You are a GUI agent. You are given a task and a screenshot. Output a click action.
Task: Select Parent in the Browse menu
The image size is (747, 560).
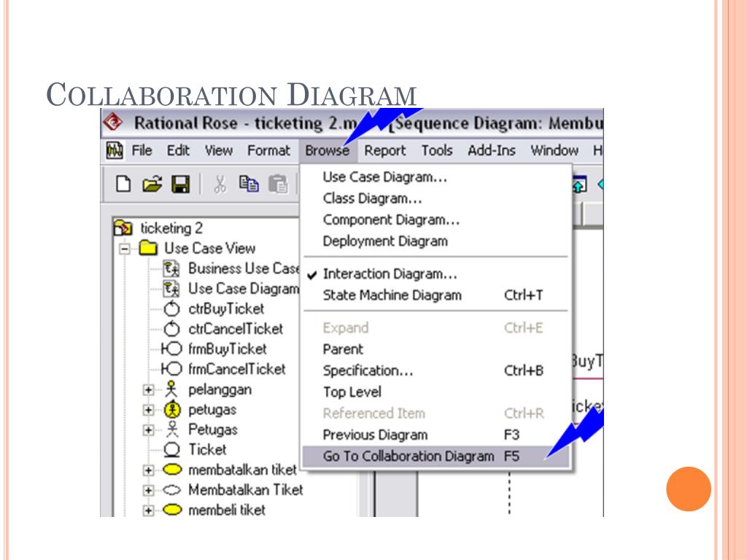click(436, 349)
